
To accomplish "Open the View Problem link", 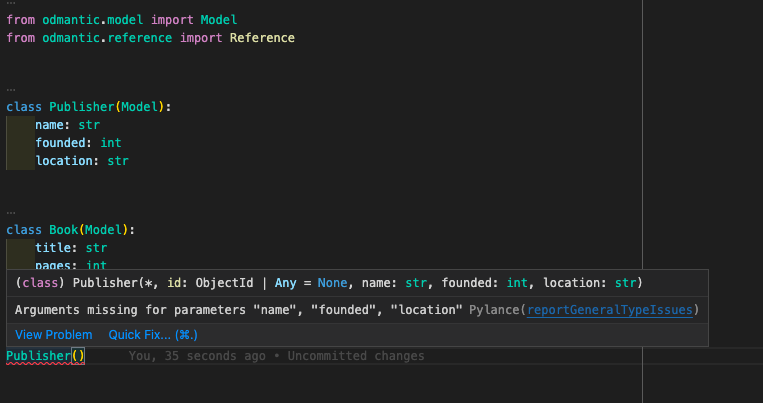I will coord(54,335).
